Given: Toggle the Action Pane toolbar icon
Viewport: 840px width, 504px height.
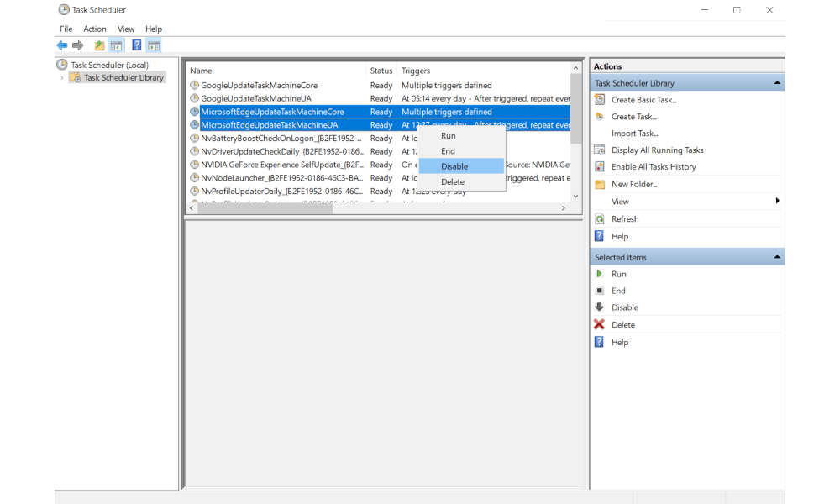Looking at the screenshot, I should (154, 45).
